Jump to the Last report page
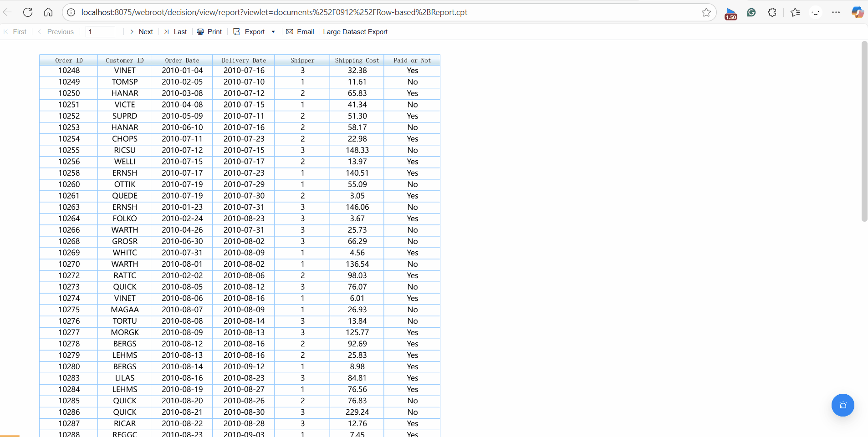This screenshot has height=437, width=868. click(175, 31)
